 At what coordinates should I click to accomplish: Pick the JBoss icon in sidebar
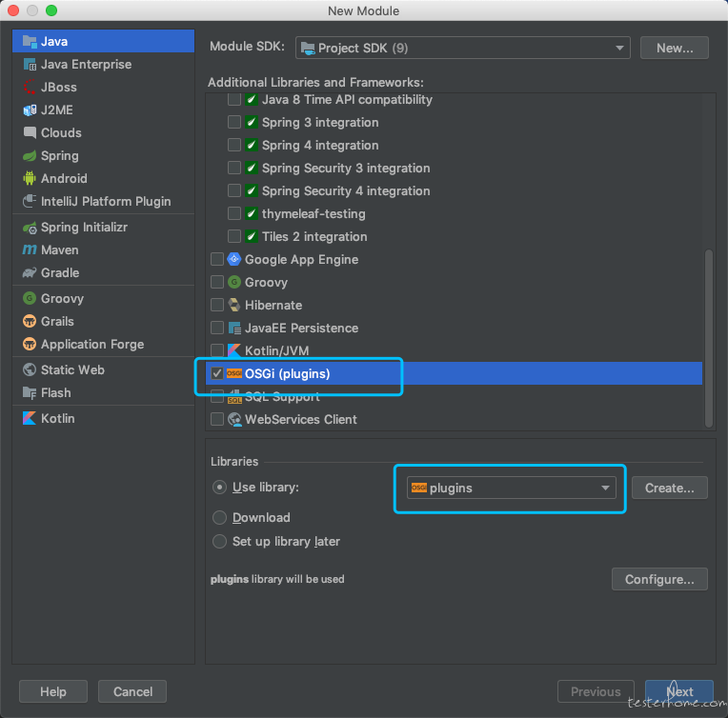pyautogui.click(x=30, y=87)
